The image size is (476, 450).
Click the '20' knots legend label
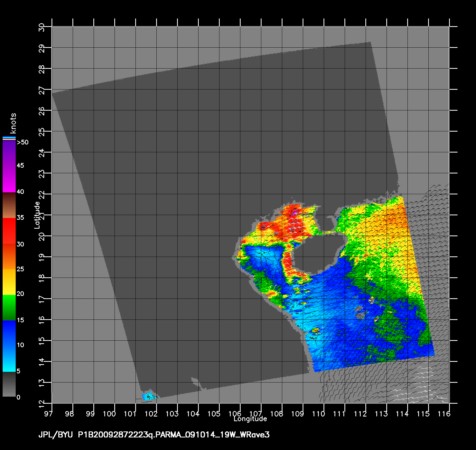coord(20,294)
